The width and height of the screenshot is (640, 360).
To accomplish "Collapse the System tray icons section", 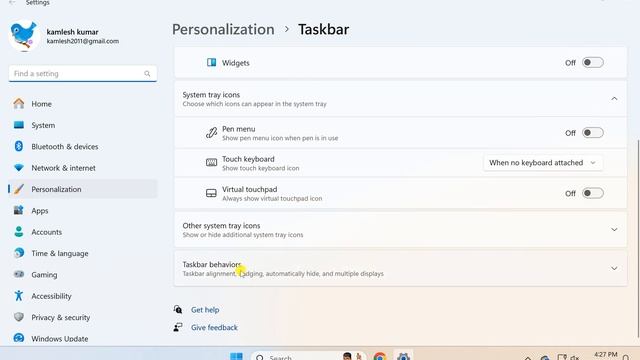I will [614, 99].
